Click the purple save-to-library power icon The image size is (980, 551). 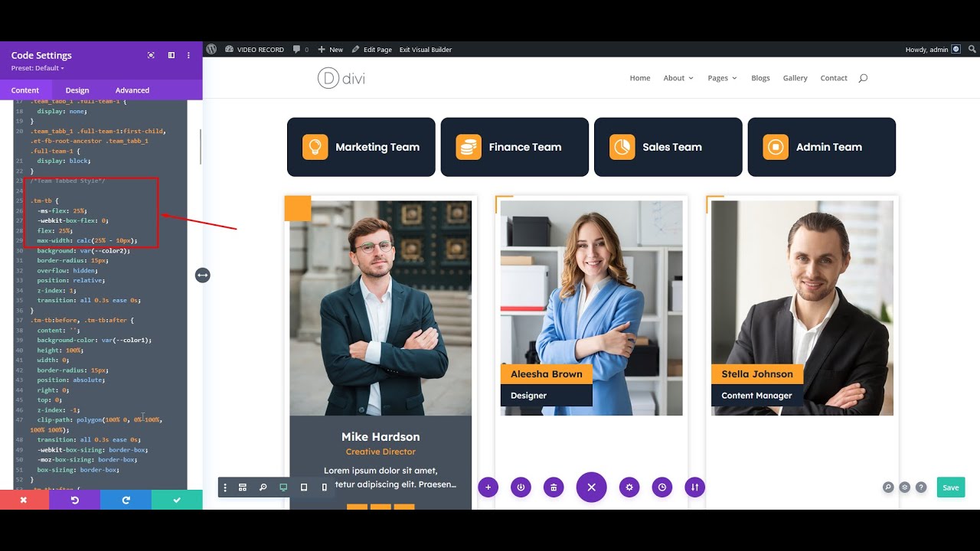tap(521, 487)
